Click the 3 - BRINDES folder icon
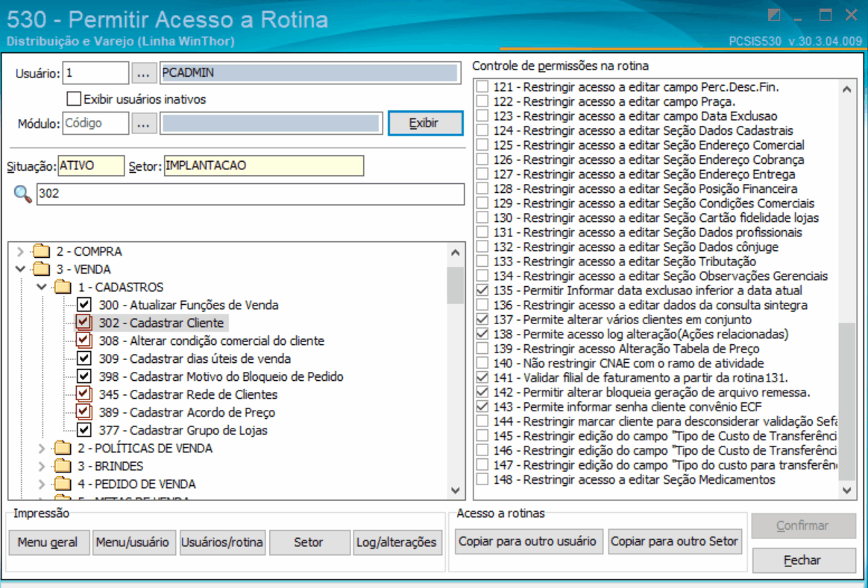The width and height of the screenshot is (868, 588). [63, 467]
